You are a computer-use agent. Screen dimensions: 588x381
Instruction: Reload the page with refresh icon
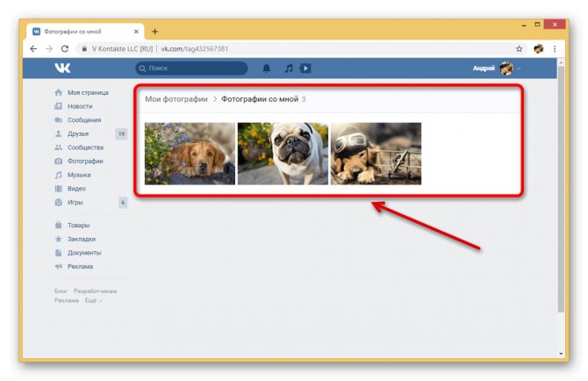65,49
